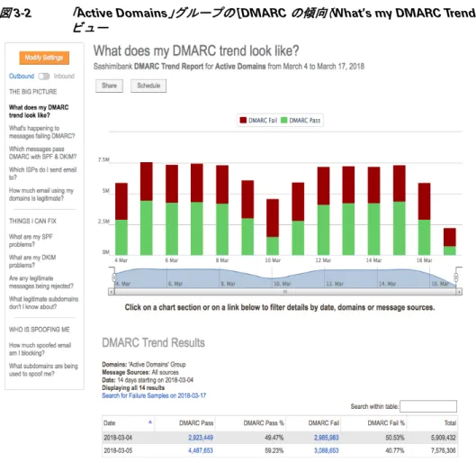The height and width of the screenshot is (463, 476).
Task: Select THINGS I CAN FIX section heading
Action: (32, 222)
